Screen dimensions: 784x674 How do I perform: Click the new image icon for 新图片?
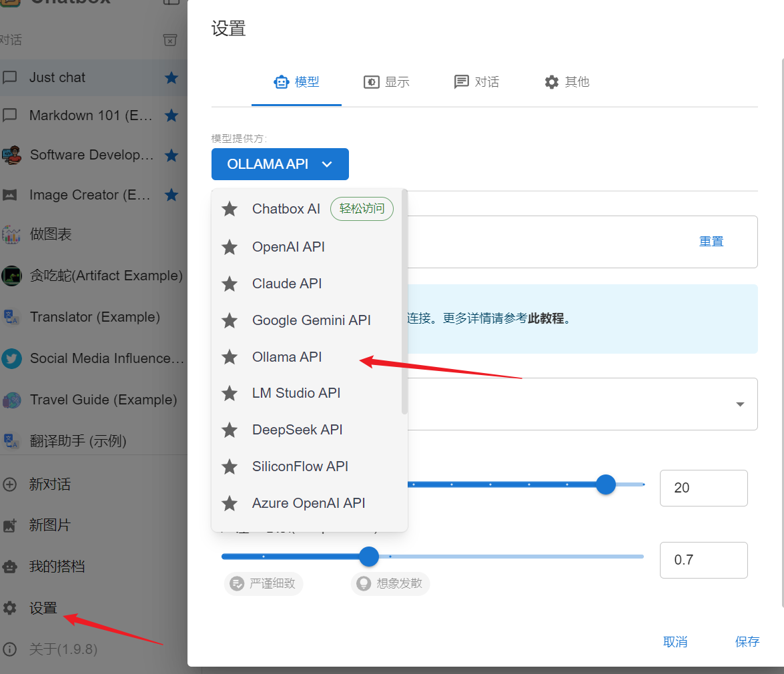(10, 525)
